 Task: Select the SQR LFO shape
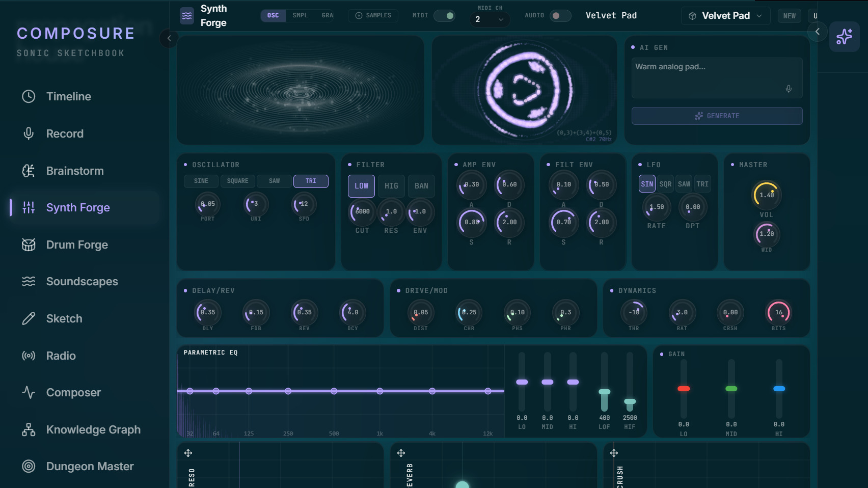tap(665, 184)
